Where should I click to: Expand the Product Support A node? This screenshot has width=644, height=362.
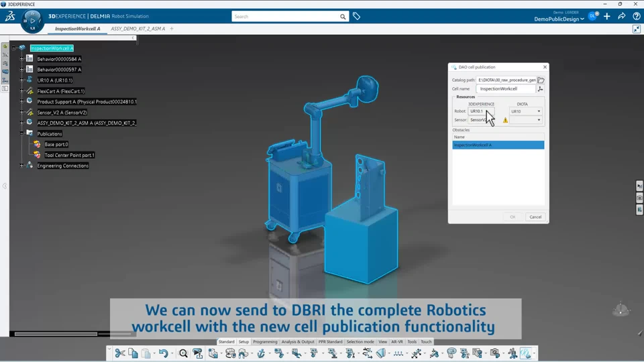[21, 101]
